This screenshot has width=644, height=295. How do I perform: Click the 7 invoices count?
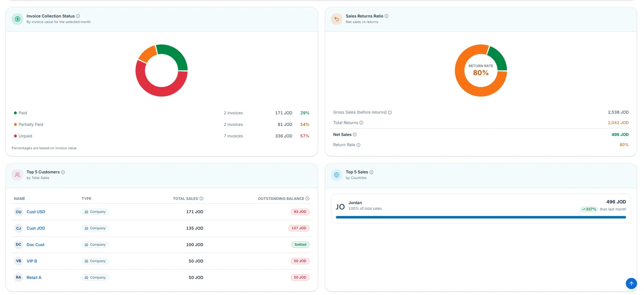233,136
